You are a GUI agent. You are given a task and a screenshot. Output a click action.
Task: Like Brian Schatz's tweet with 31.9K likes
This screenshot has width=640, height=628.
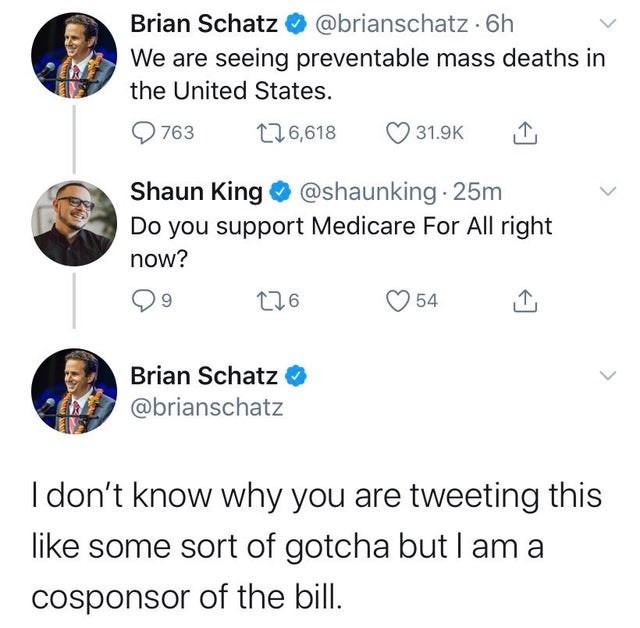coord(398,133)
